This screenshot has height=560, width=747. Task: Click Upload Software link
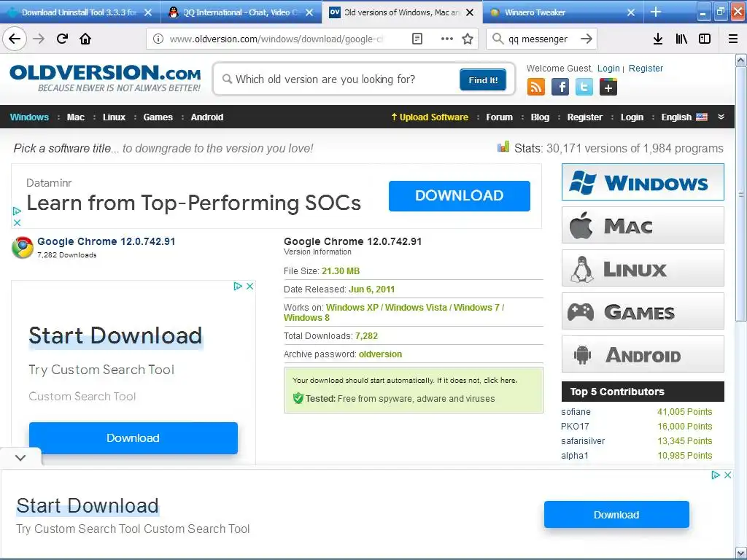[x=430, y=117]
